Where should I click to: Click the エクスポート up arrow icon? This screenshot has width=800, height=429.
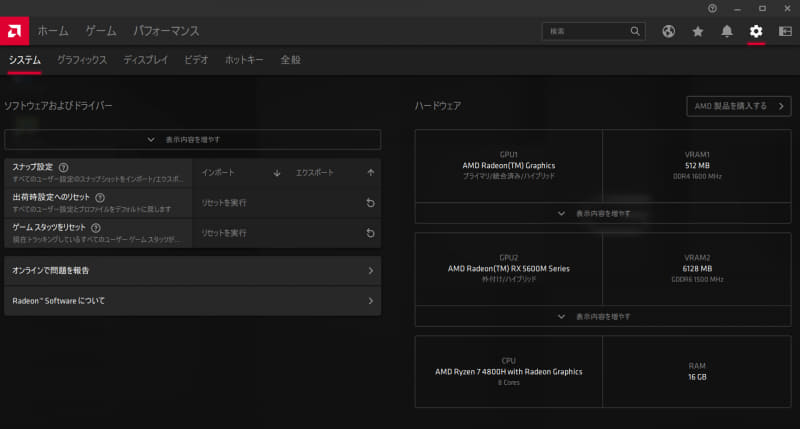pos(371,173)
